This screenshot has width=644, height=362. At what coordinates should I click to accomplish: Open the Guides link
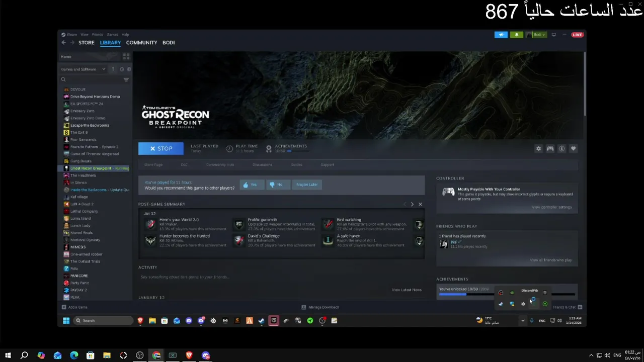[x=296, y=165]
